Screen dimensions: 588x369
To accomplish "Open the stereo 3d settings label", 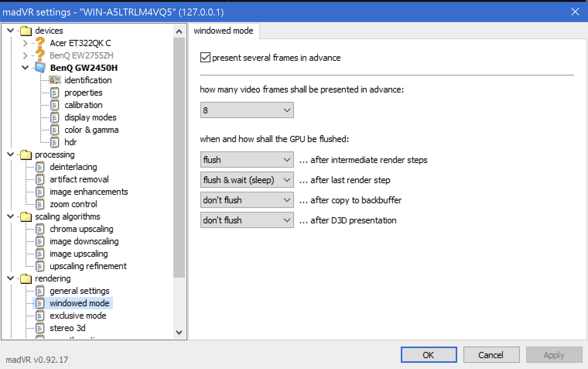I will [x=67, y=328].
